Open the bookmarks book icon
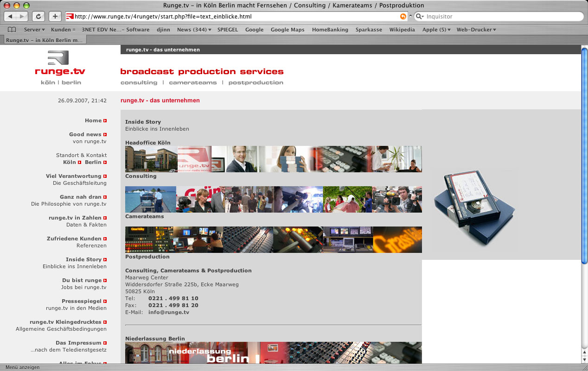This screenshot has height=371, width=588. (12, 30)
